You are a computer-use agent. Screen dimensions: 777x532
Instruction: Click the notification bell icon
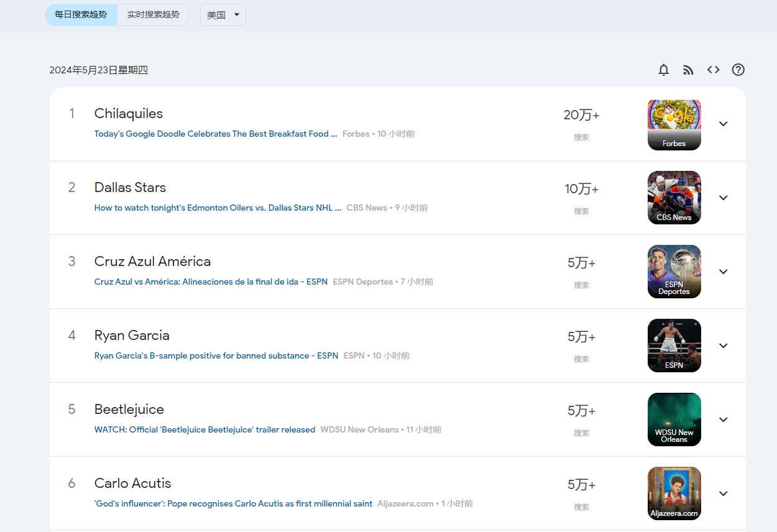[x=664, y=70]
